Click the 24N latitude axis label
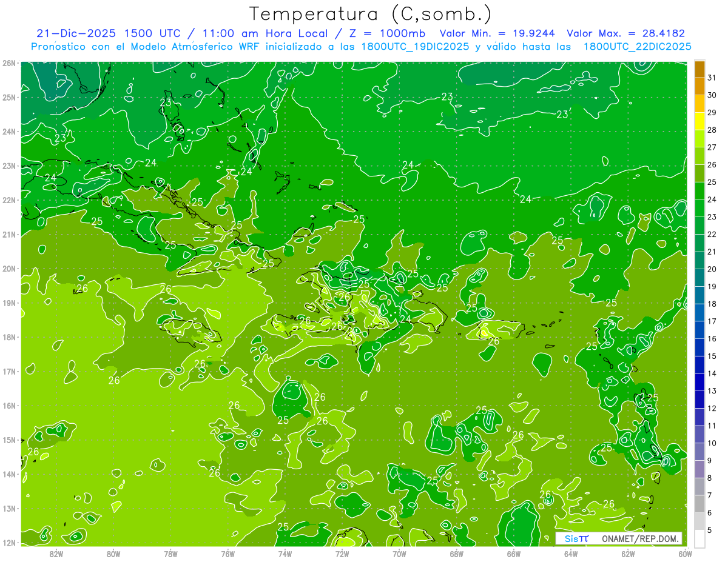 [9, 132]
